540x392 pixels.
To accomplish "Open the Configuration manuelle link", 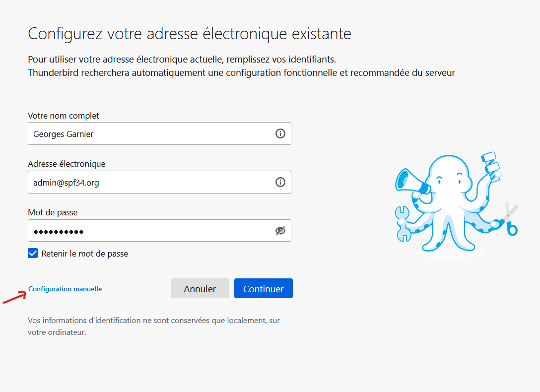I will [65, 289].
